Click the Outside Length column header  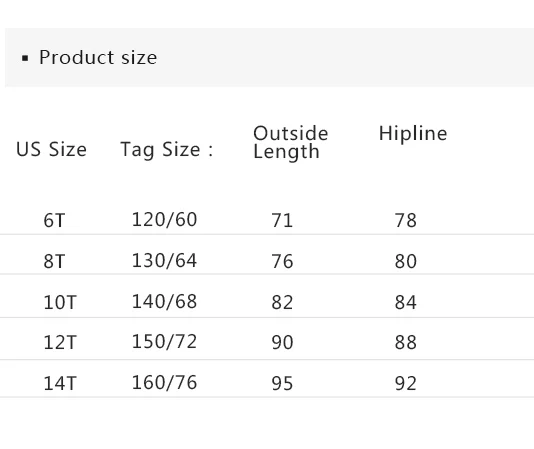[x=290, y=142]
